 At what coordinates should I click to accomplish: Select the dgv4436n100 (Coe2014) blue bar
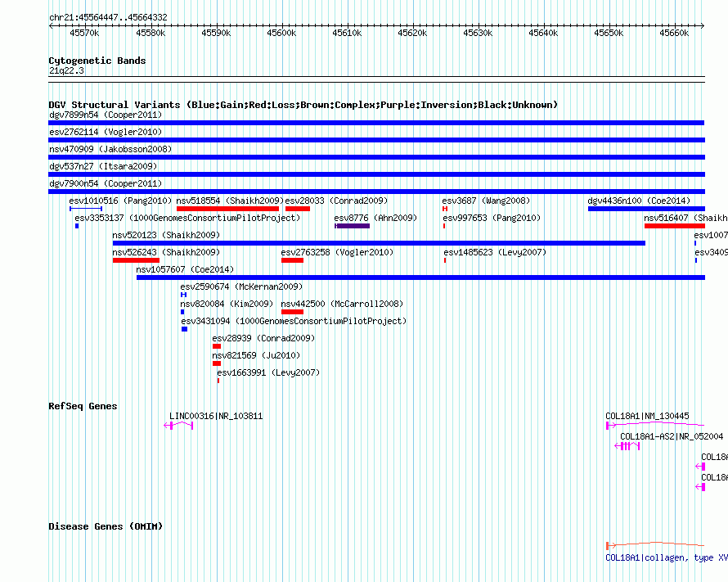pos(646,209)
